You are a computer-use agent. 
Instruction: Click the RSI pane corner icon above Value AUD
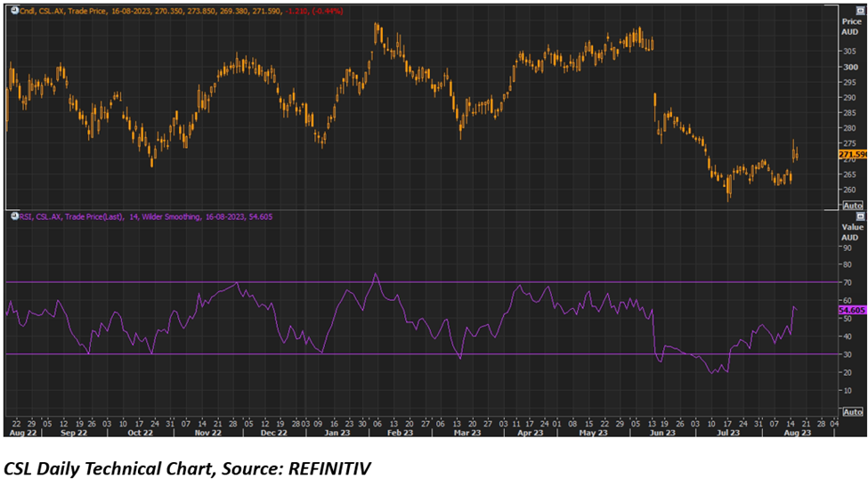coord(860,216)
